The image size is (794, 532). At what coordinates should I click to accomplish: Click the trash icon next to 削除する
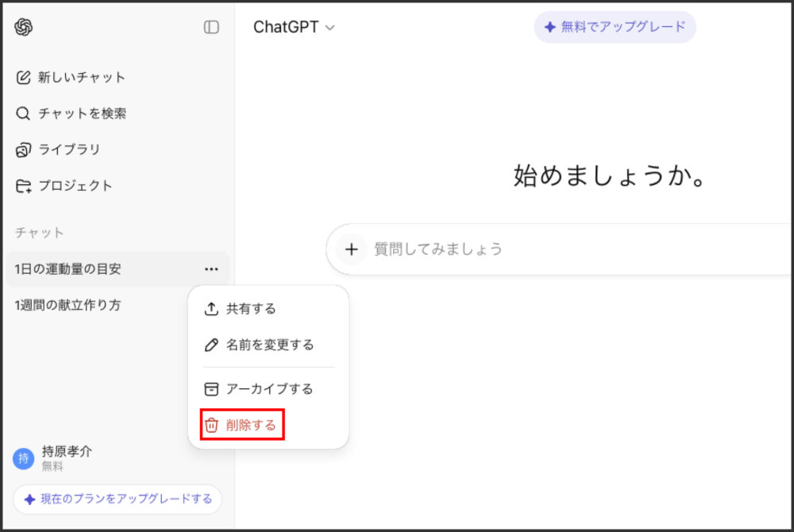click(211, 425)
